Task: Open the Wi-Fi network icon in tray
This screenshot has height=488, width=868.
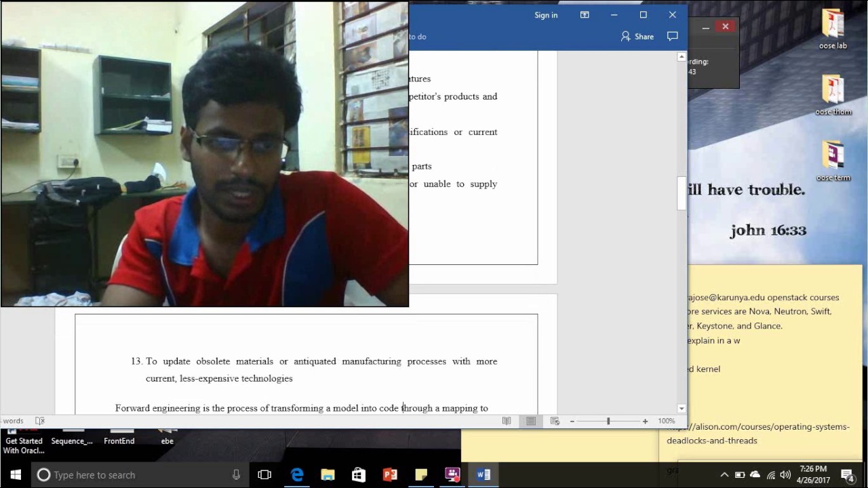Action: pyautogui.click(x=770, y=475)
